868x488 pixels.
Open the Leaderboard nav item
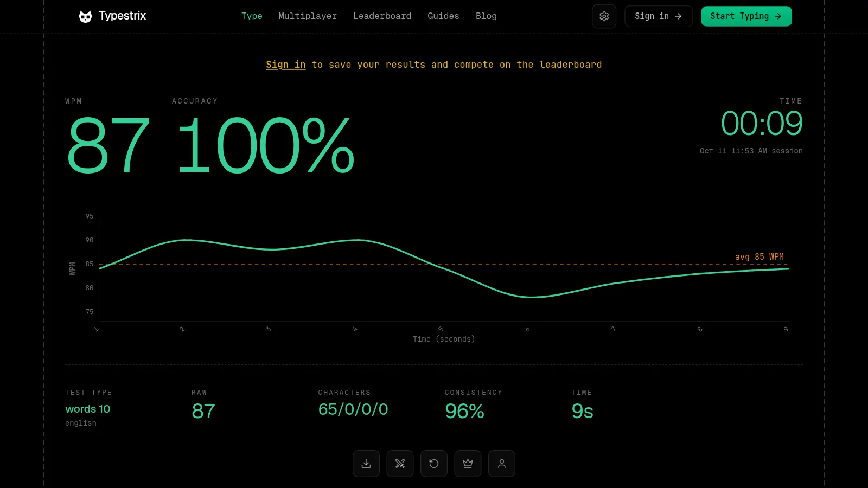[x=382, y=16]
